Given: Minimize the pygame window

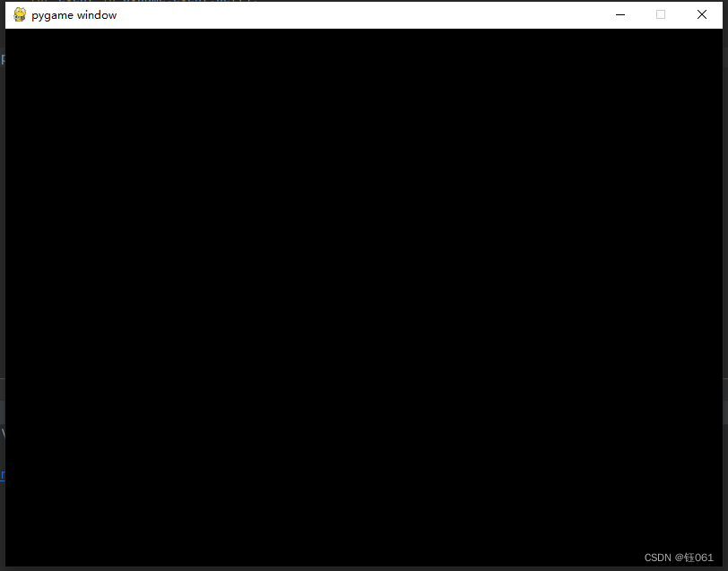Looking at the screenshot, I should [x=620, y=15].
